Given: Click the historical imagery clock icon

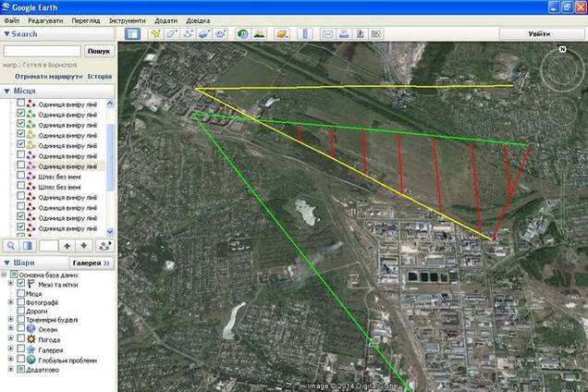Looking at the screenshot, I should click(x=242, y=34).
